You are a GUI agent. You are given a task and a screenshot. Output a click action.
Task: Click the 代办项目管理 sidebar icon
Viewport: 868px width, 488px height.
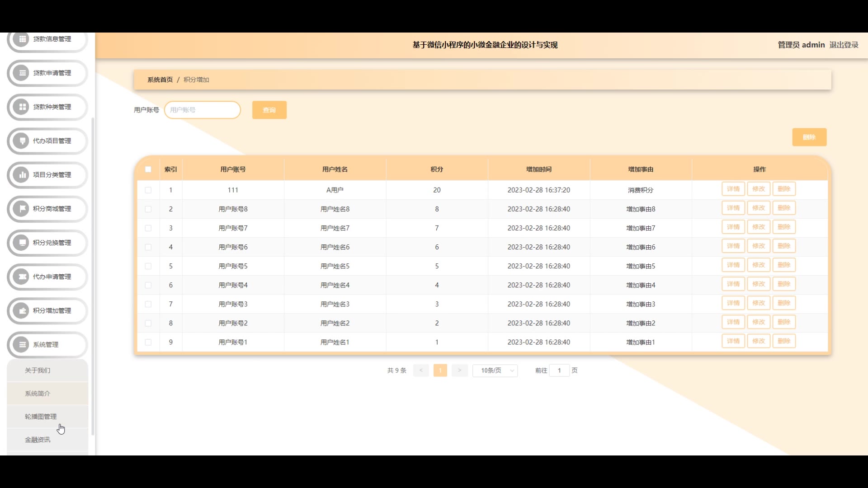(21, 141)
